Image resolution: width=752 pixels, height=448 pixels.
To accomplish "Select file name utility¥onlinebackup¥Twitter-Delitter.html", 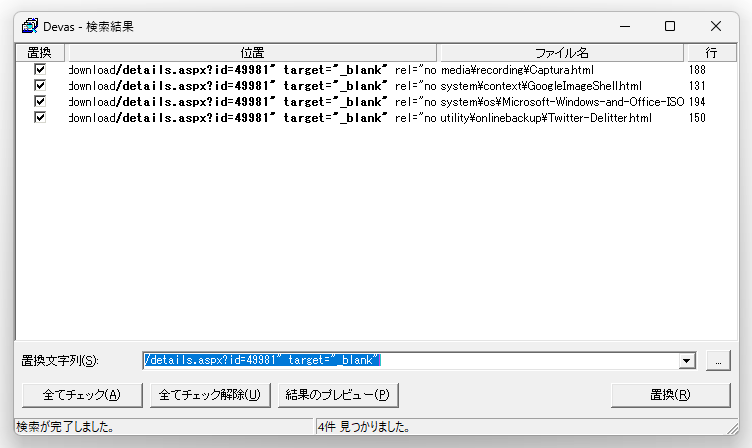I will tap(546, 118).
